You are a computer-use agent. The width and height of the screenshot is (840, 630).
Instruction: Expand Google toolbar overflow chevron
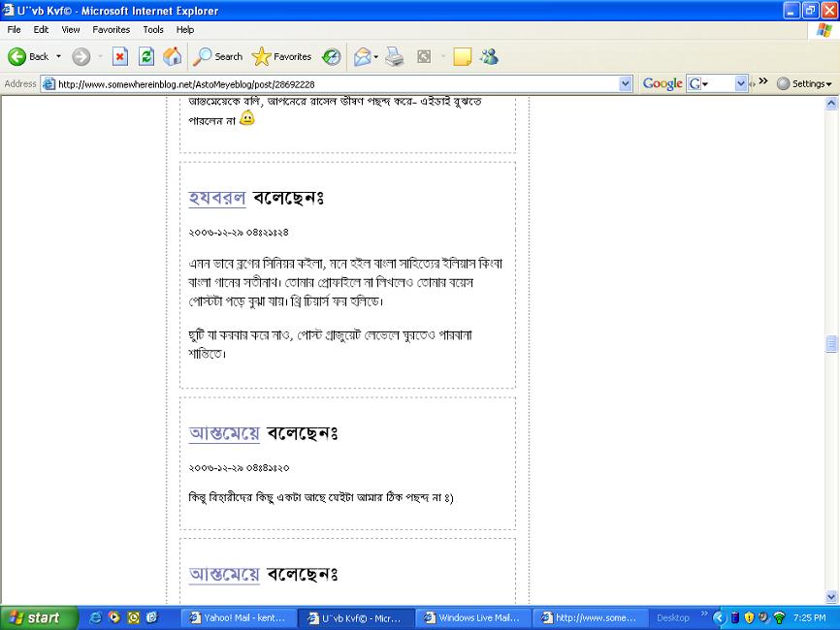coord(763,81)
